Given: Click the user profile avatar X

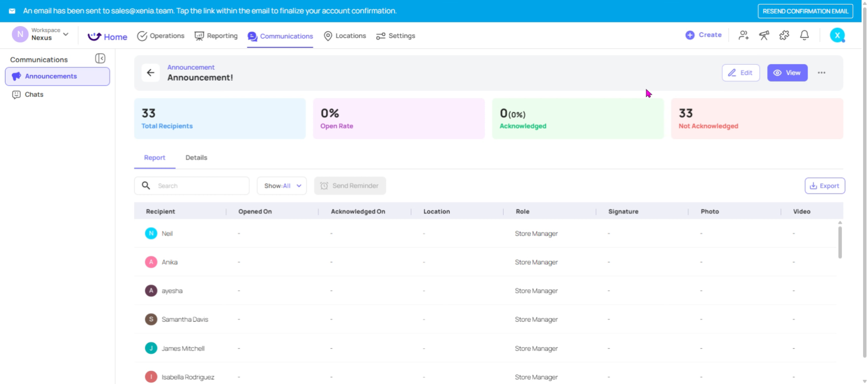Looking at the screenshot, I should click(837, 35).
